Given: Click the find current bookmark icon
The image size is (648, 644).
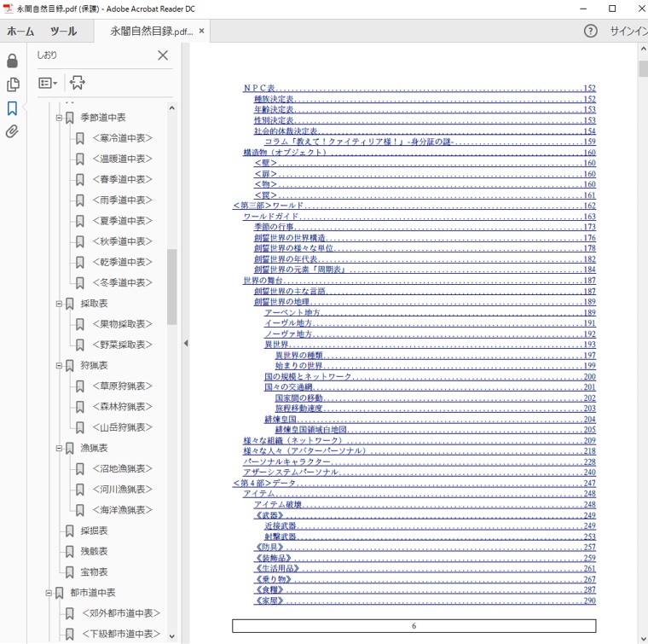Looking at the screenshot, I should pyautogui.click(x=78, y=82).
